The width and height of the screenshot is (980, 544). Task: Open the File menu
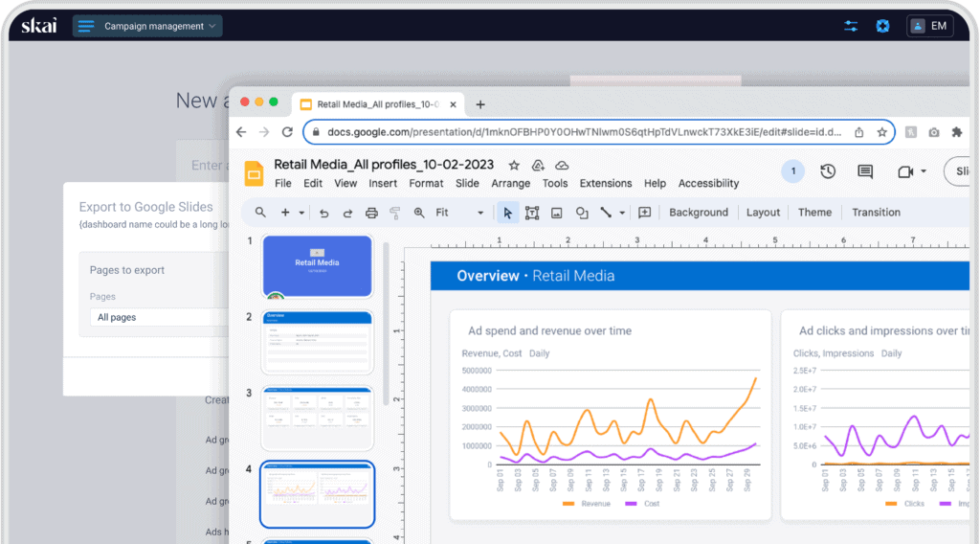pos(283,183)
